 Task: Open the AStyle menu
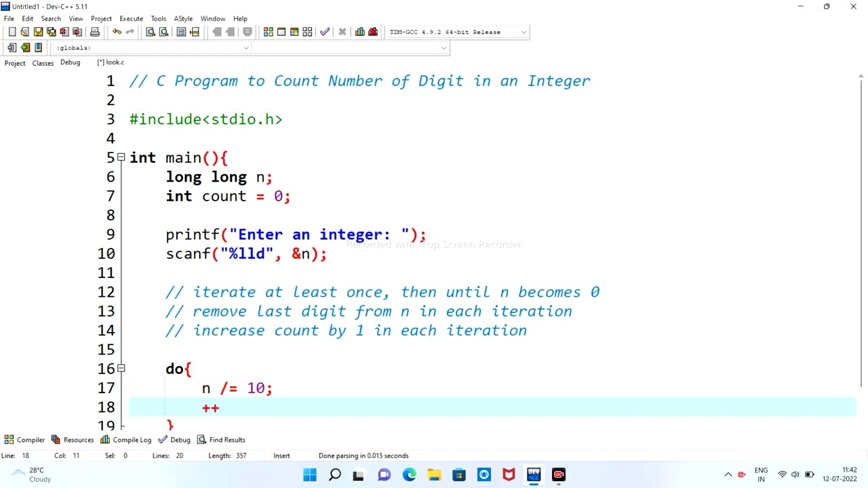pyautogui.click(x=183, y=18)
